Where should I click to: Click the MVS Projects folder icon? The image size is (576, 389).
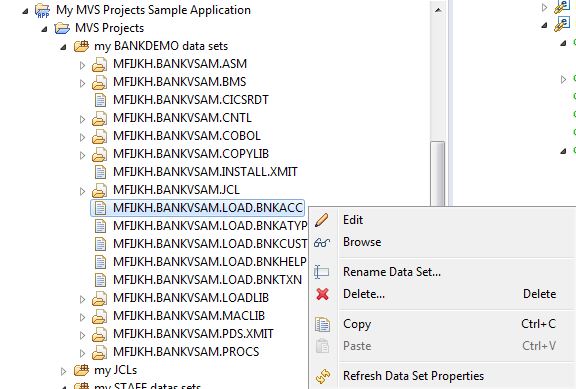62,28
